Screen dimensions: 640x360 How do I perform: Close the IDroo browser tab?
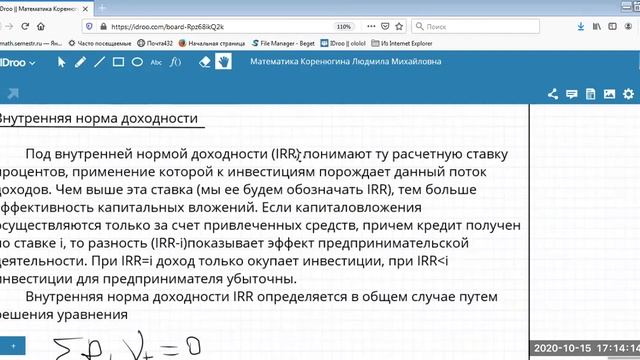pos(85,9)
